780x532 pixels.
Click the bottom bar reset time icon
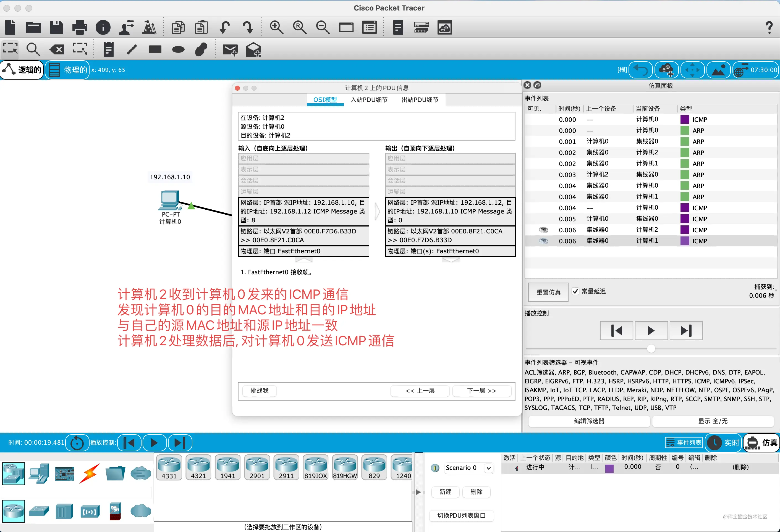tap(77, 443)
